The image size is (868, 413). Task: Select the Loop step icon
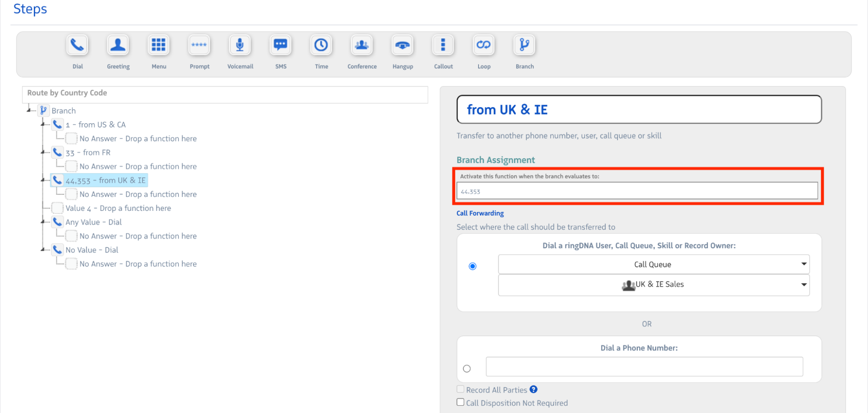point(484,45)
